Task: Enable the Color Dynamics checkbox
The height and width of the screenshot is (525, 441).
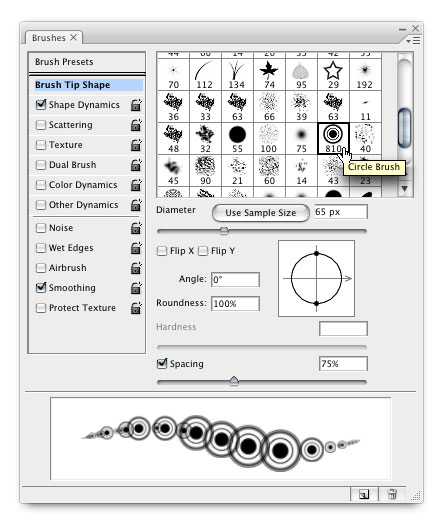Action: tap(41, 185)
